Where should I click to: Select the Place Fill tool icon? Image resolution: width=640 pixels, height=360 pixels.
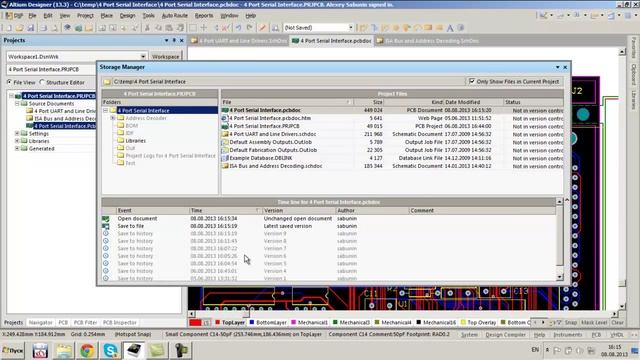(x=428, y=28)
